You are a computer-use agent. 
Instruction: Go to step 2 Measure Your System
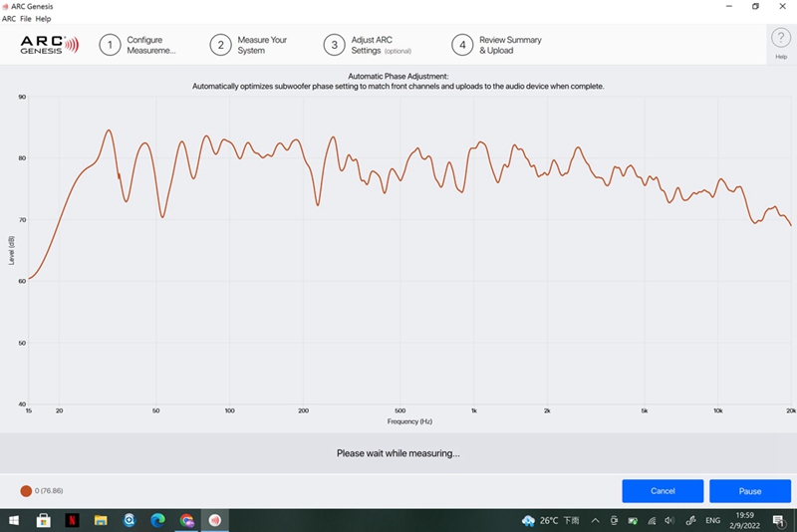tap(249, 45)
